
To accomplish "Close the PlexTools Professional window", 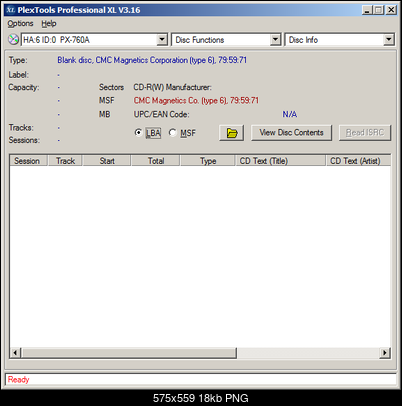I will tap(391, 10).
